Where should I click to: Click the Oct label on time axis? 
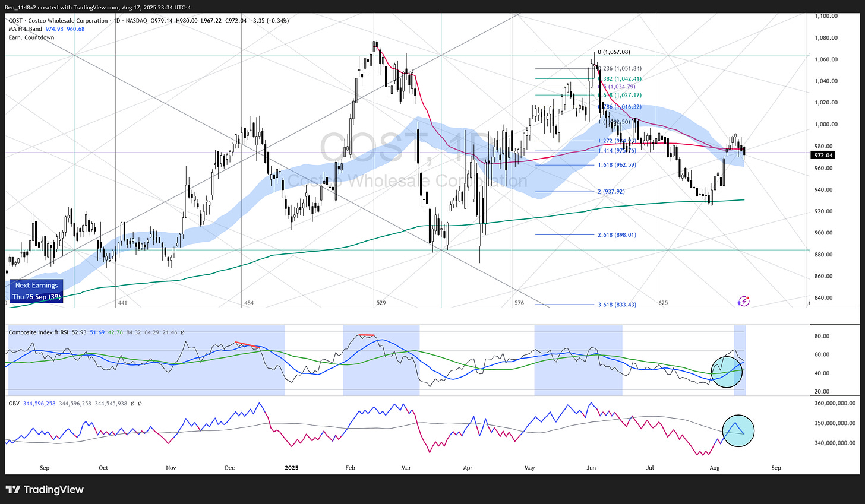pos(103,468)
